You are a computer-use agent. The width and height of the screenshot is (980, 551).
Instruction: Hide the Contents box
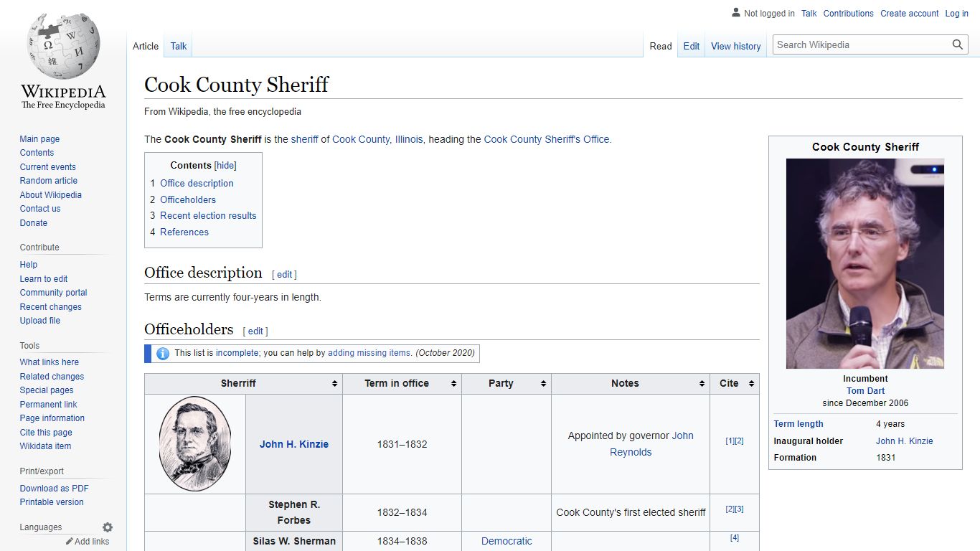coord(225,165)
